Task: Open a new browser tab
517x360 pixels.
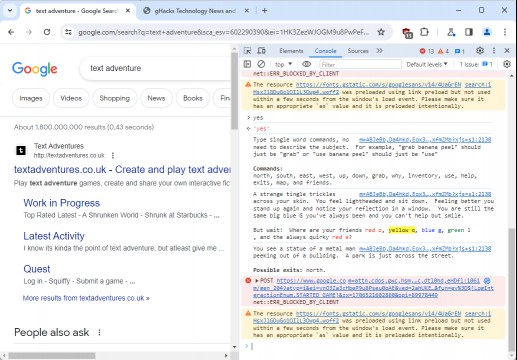Action: (x=265, y=11)
